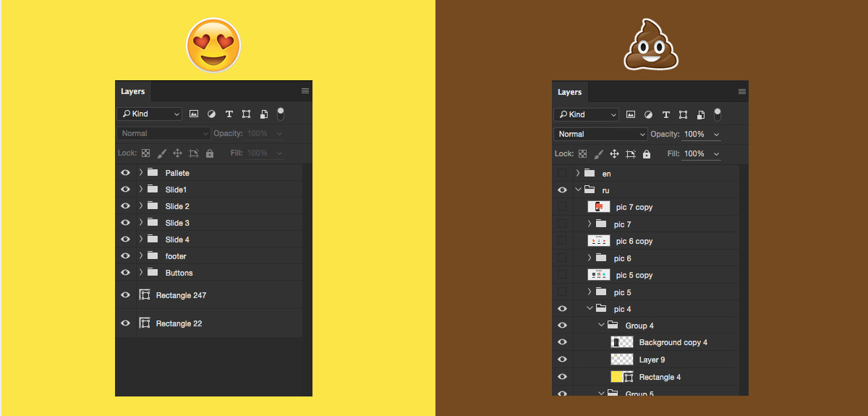This screenshot has height=416, width=868.
Task: Select Layers tab in brown-side panel
Action: pos(570,92)
